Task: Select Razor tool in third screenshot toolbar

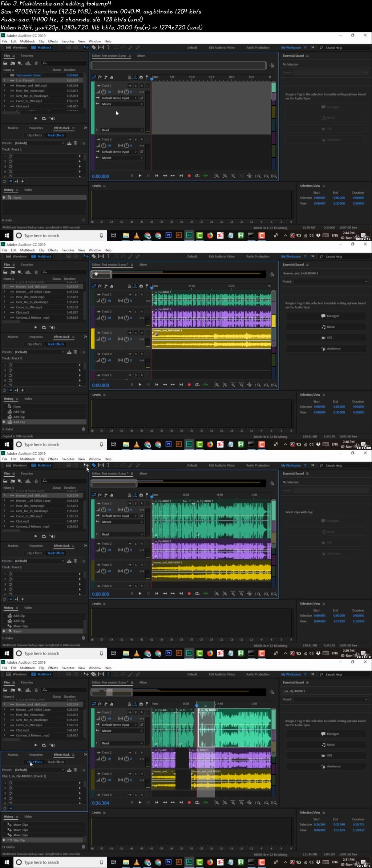Action: [94, 465]
